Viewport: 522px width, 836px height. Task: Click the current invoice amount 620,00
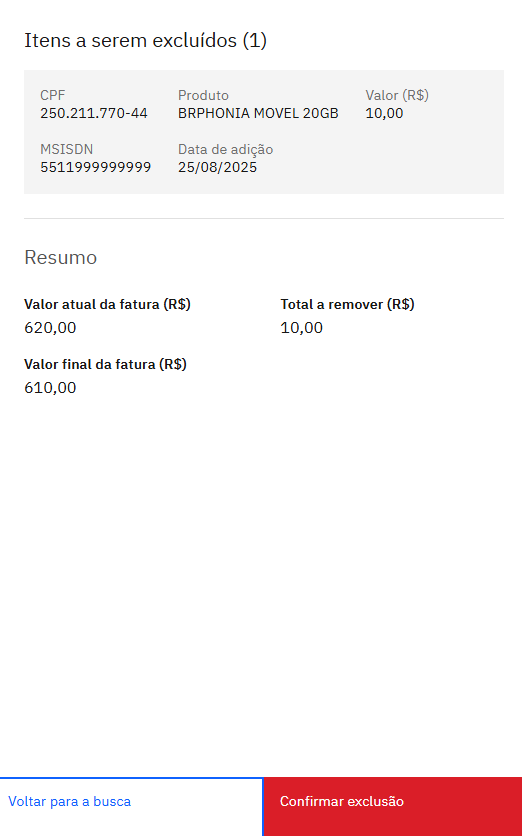coord(50,328)
